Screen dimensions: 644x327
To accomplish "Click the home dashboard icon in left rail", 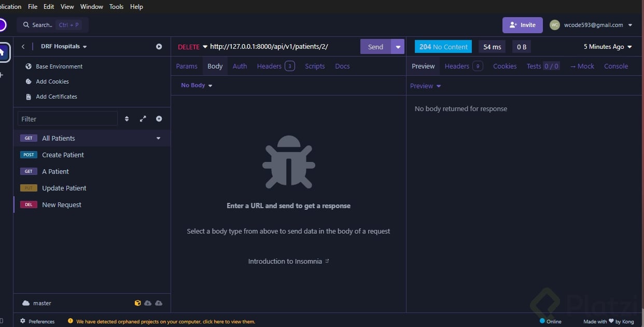I will tap(3, 52).
